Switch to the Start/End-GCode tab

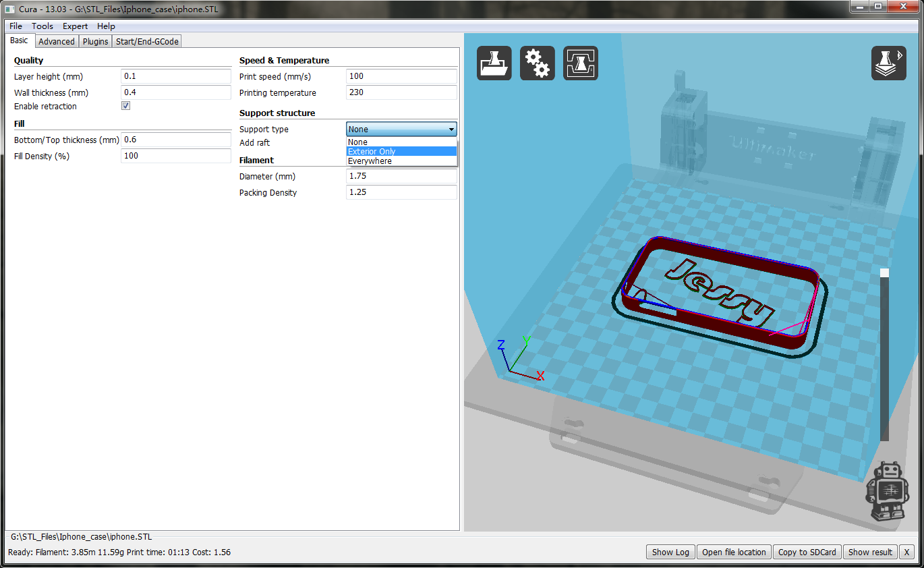pyautogui.click(x=147, y=41)
